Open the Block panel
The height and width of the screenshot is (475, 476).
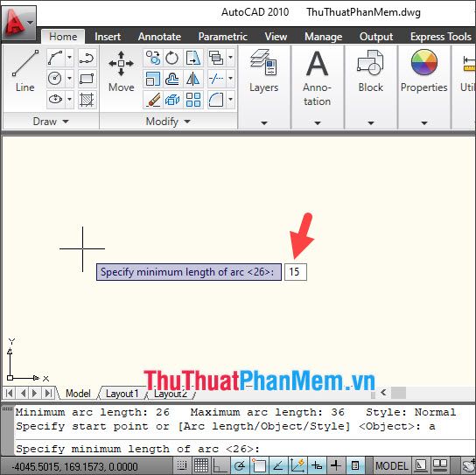(370, 71)
